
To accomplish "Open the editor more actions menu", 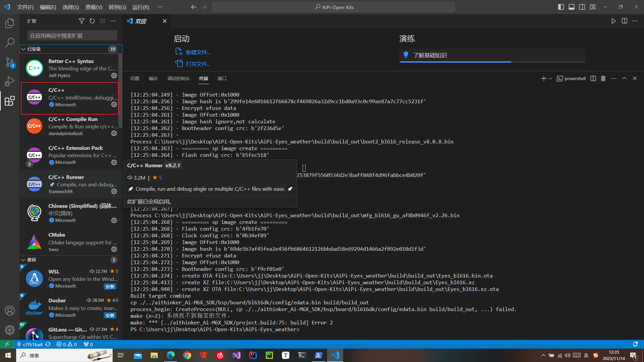I will pos(635,21).
